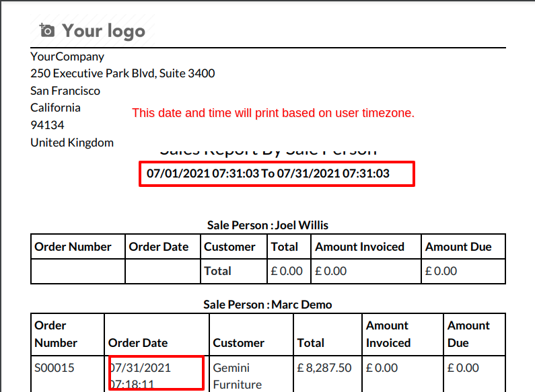The height and width of the screenshot is (392, 535).
Task: Click the 'Sale Person : Joel Willis' heading
Action: (268, 225)
